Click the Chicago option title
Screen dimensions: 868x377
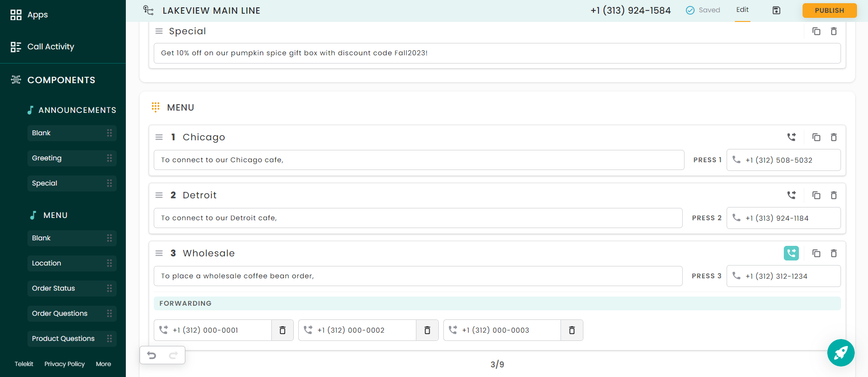[x=204, y=137]
